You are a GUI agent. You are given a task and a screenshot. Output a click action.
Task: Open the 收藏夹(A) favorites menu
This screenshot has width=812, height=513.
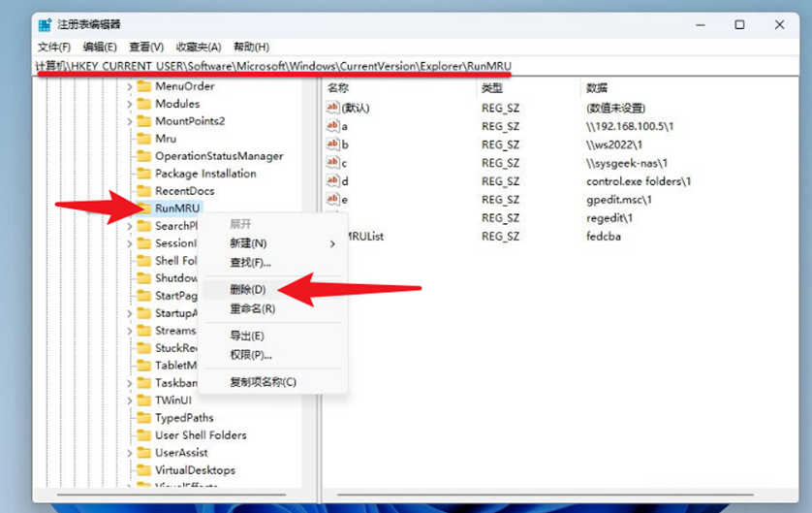[199, 47]
